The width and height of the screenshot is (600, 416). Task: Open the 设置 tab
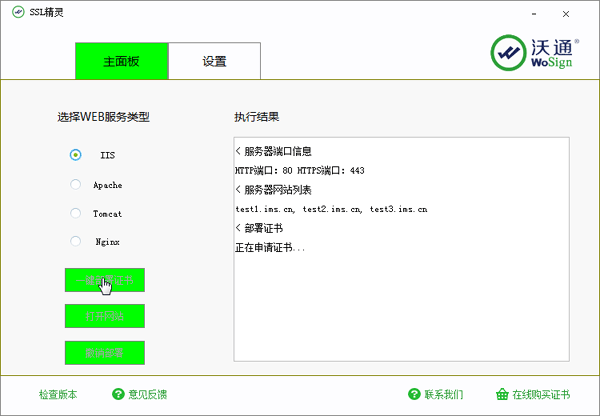point(214,61)
